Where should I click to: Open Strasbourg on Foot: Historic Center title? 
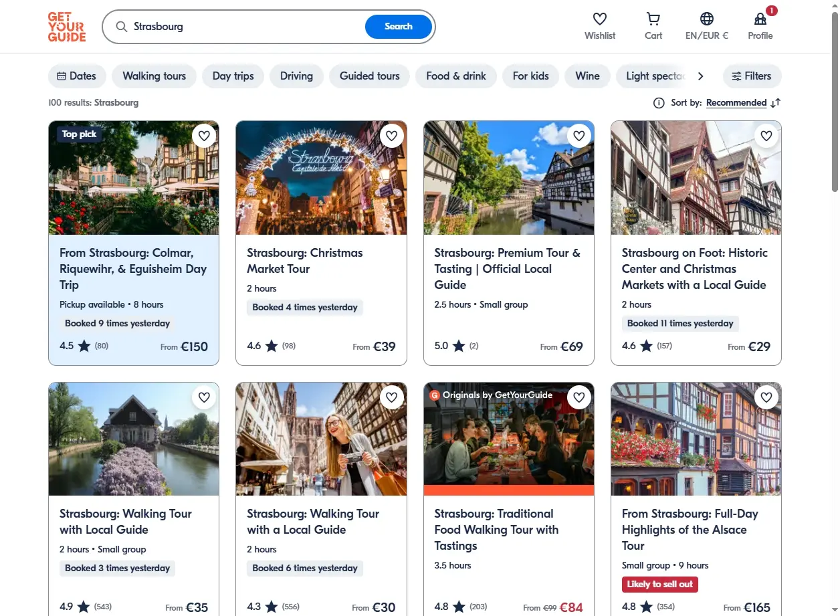tap(695, 269)
